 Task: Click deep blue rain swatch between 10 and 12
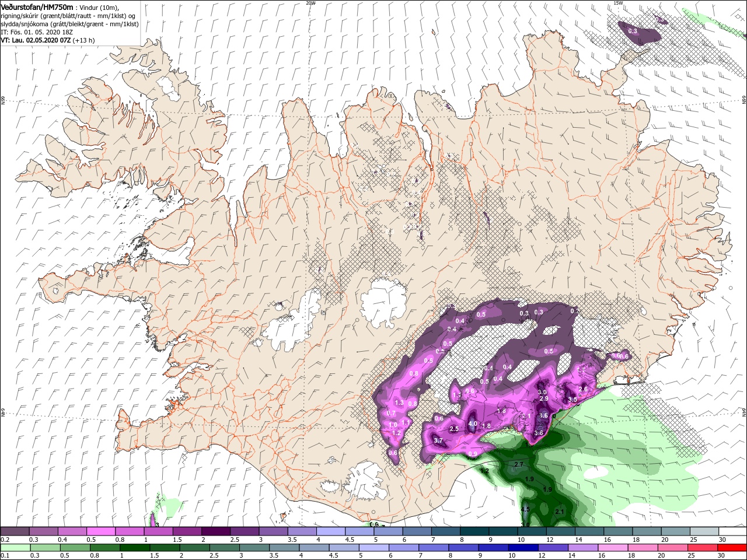(523, 548)
